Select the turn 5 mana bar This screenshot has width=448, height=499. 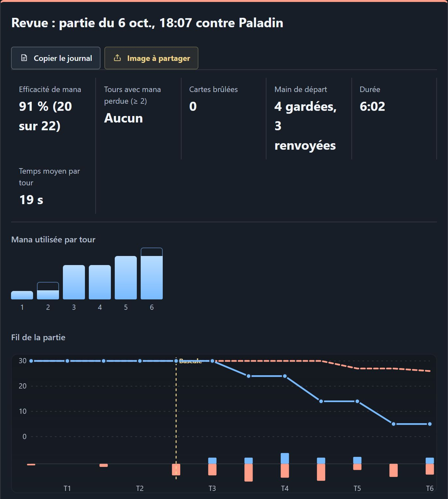tap(126, 278)
